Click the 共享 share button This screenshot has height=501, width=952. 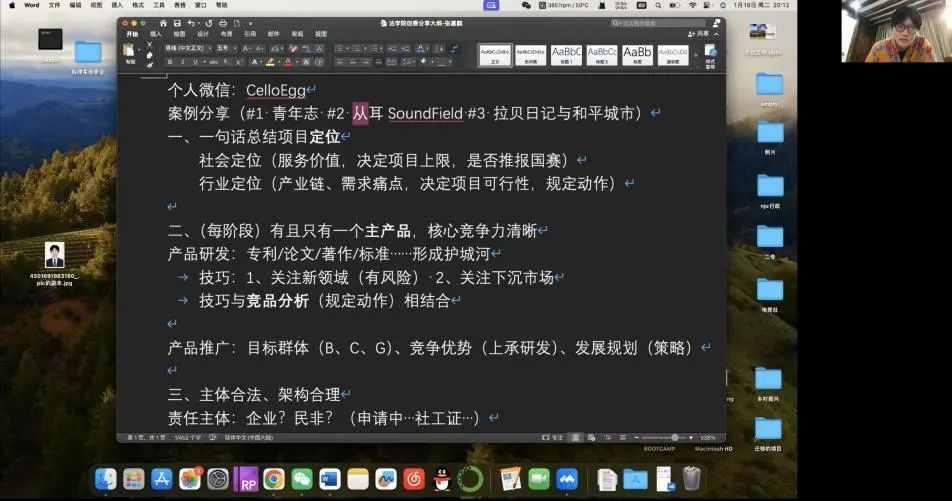click(x=699, y=33)
